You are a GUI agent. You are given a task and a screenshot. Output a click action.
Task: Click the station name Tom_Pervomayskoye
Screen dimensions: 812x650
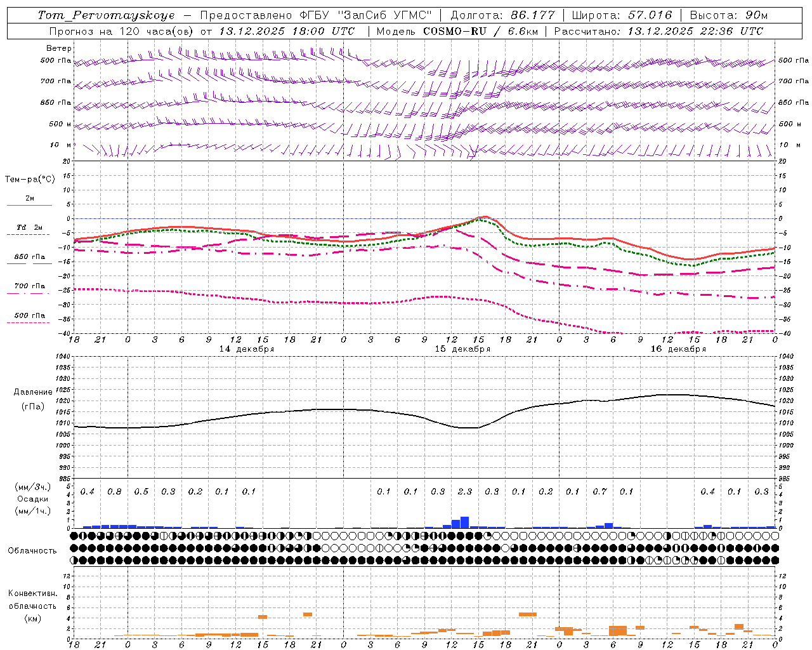(106, 15)
